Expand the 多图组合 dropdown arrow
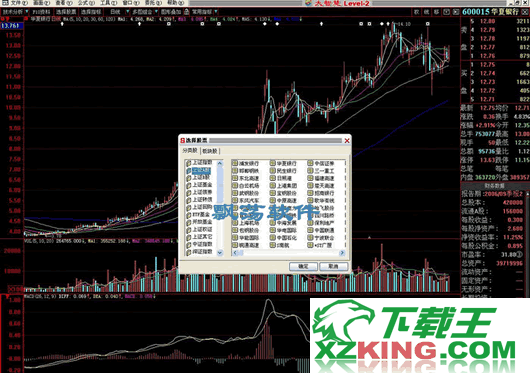This screenshot has height=373, width=530. 156,12
